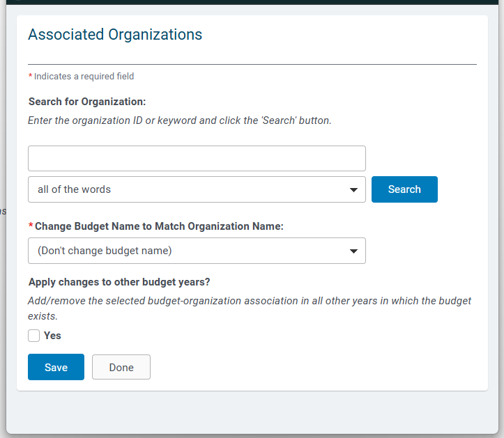504x438 pixels.
Task: Click the organization ID or keyword search field
Action: (197, 158)
